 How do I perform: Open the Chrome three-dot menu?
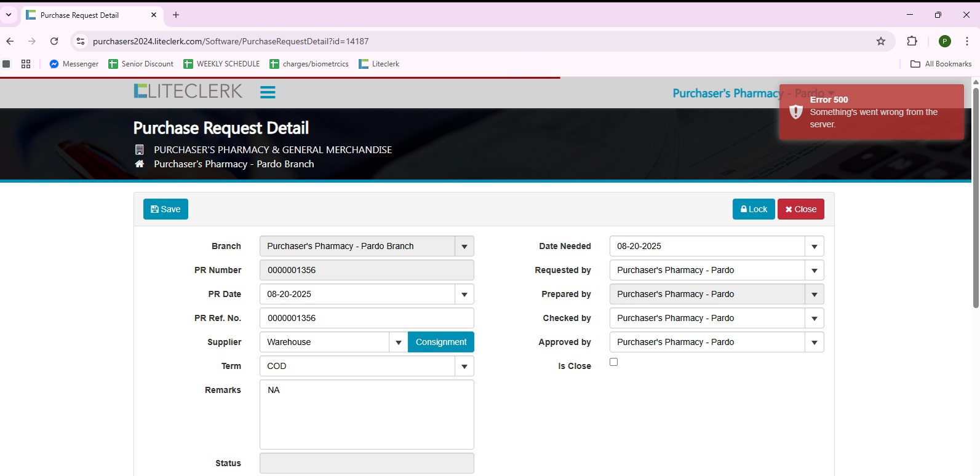click(967, 41)
